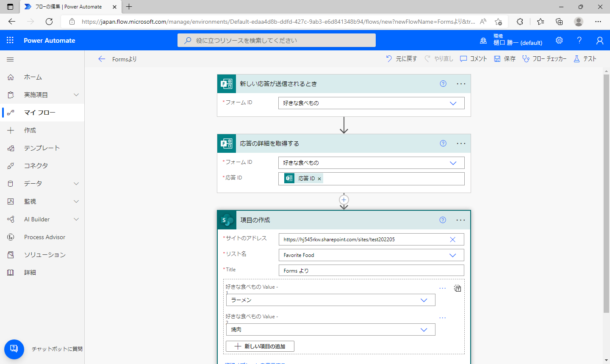The height and width of the screenshot is (364, 610).
Task: Open the account profile icon in the header
Action: [x=599, y=40]
